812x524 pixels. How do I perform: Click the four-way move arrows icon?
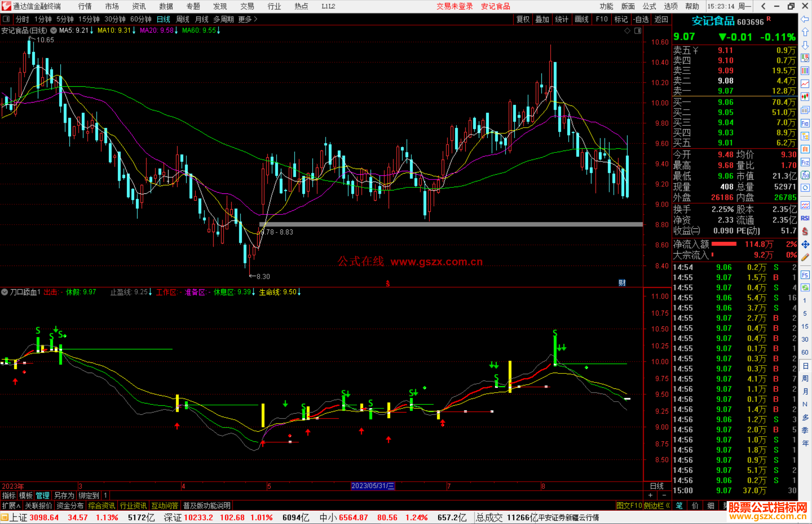[x=805, y=245]
